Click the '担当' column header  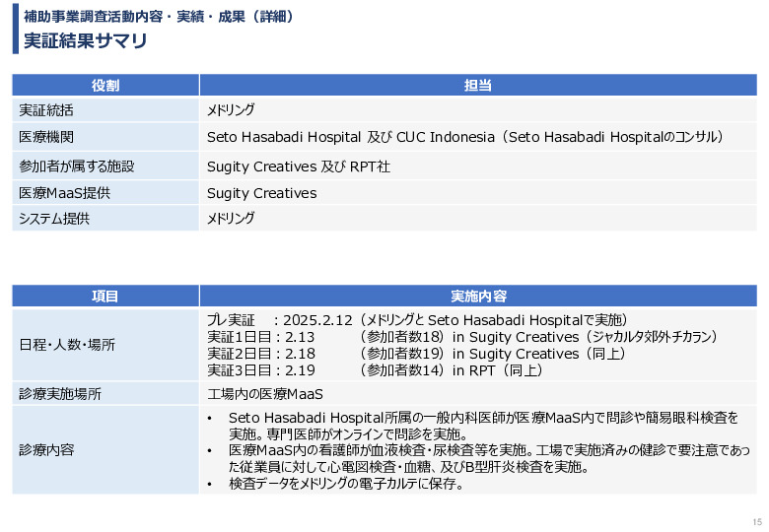click(478, 86)
